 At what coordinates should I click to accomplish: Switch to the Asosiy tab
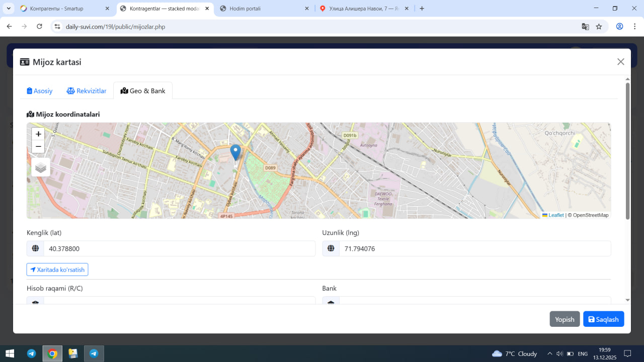(x=40, y=91)
